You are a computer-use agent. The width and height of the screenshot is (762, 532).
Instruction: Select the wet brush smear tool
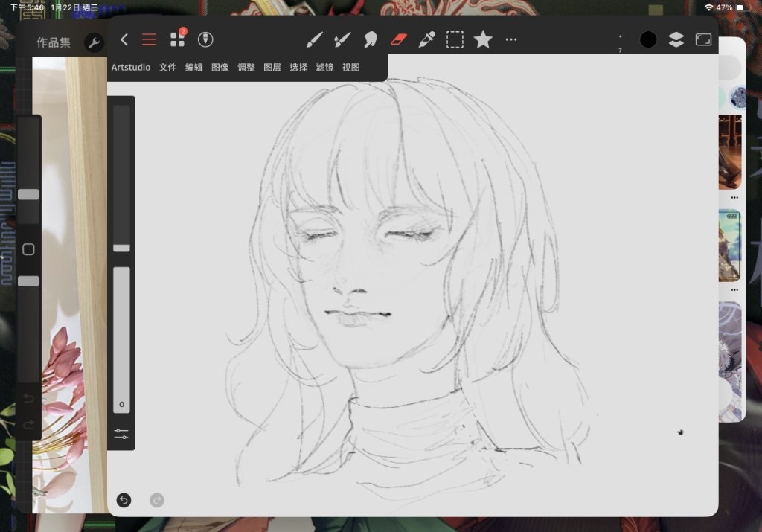click(342, 40)
